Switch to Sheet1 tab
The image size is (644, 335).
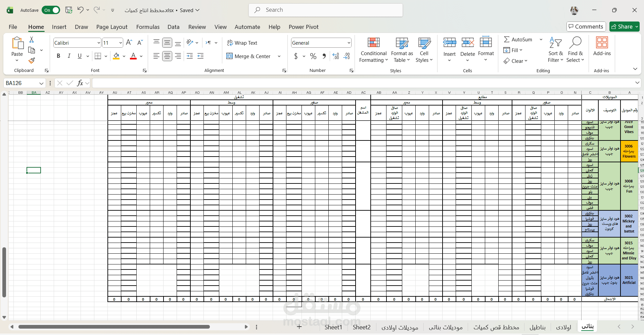pos(333,327)
